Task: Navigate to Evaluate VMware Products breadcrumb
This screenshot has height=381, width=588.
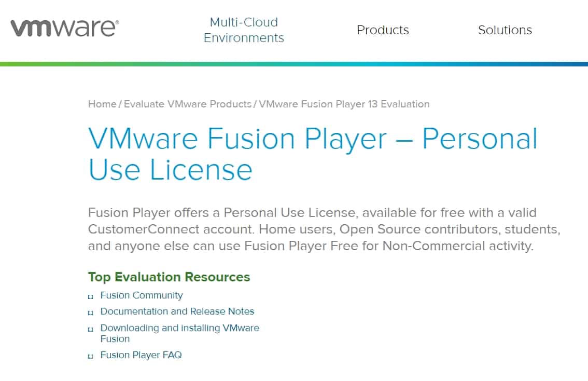Action: click(188, 104)
